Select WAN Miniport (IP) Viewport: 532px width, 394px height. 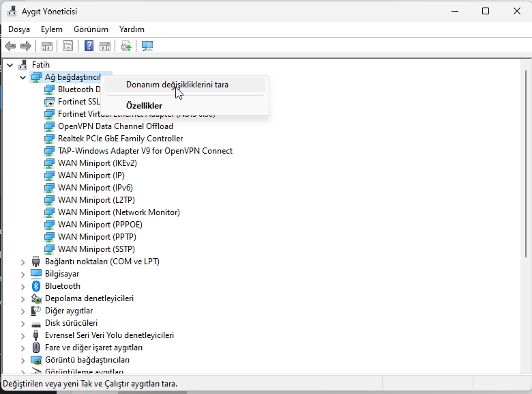point(91,175)
